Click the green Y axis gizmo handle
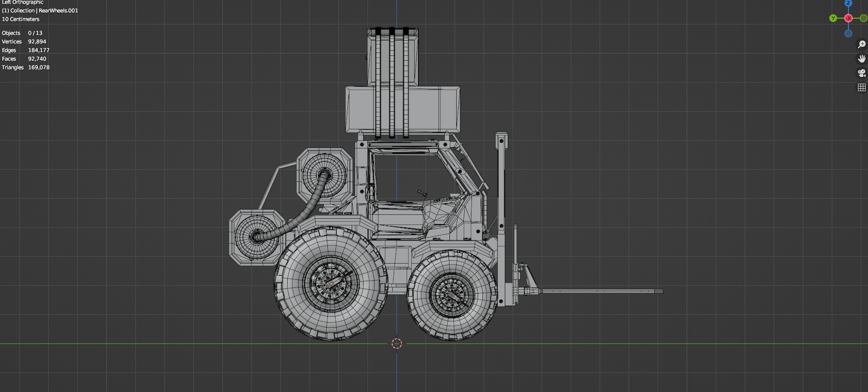 click(833, 18)
